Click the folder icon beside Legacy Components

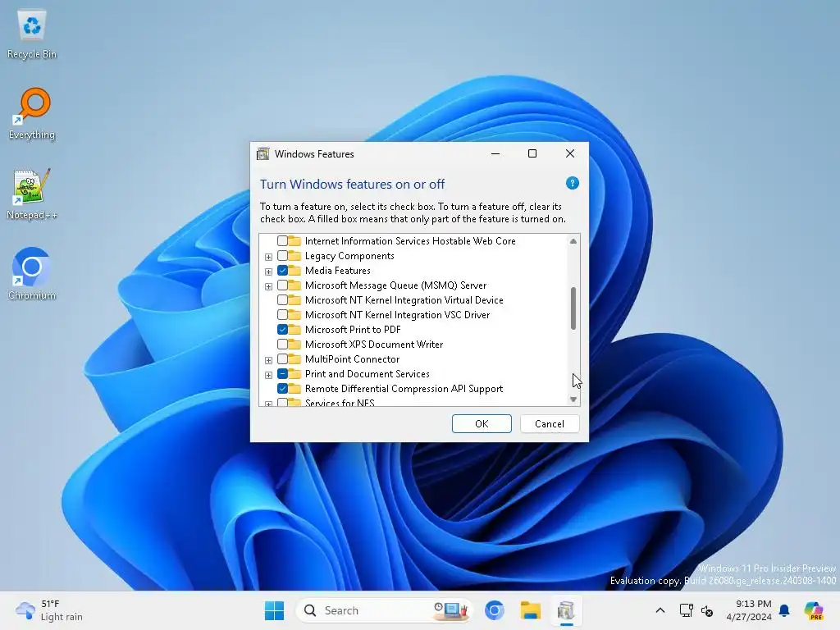pos(294,256)
